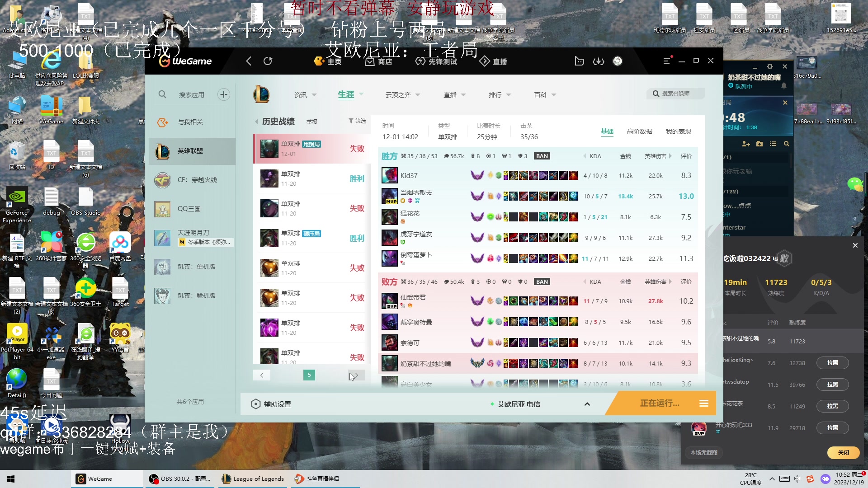Go back with WeGame back arrow

249,61
